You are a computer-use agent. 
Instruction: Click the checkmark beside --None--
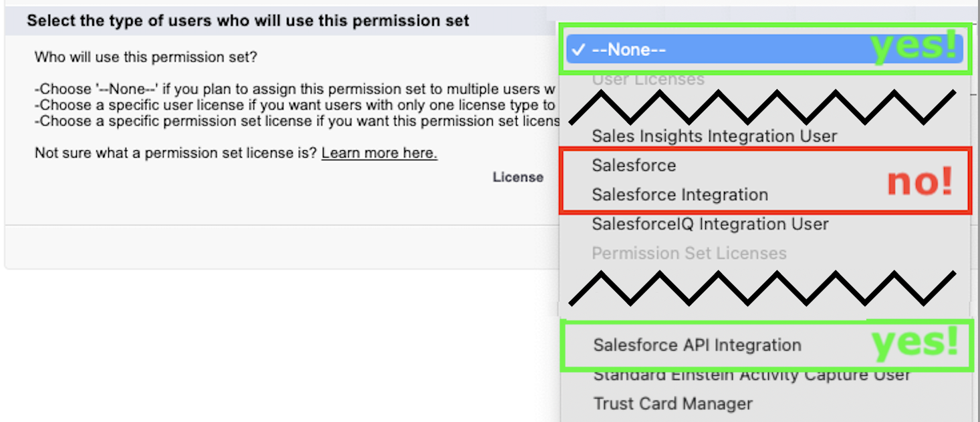(x=579, y=50)
